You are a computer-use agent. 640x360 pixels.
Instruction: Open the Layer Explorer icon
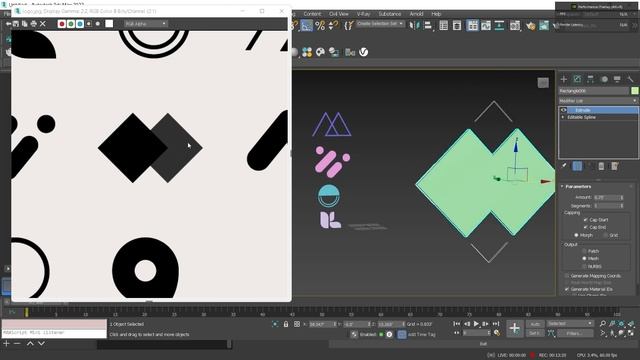point(457,26)
